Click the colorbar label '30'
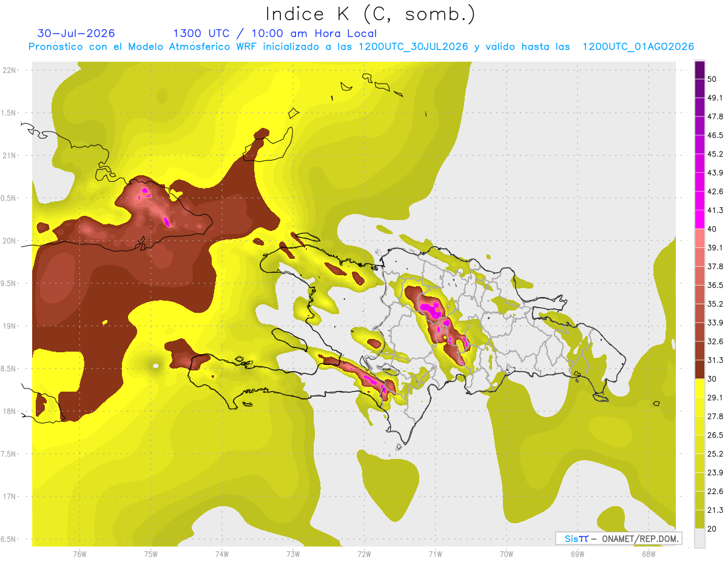Viewport: 728px width, 562px height. tap(712, 379)
